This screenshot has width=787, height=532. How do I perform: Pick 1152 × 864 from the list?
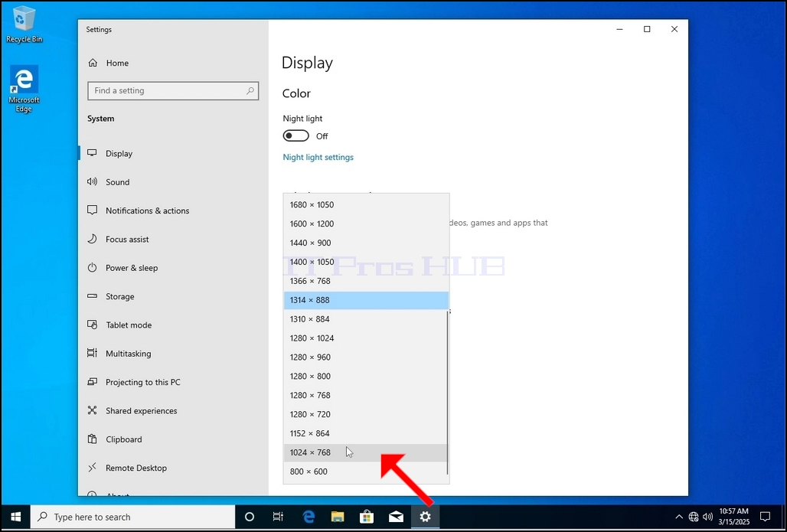click(x=365, y=433)
